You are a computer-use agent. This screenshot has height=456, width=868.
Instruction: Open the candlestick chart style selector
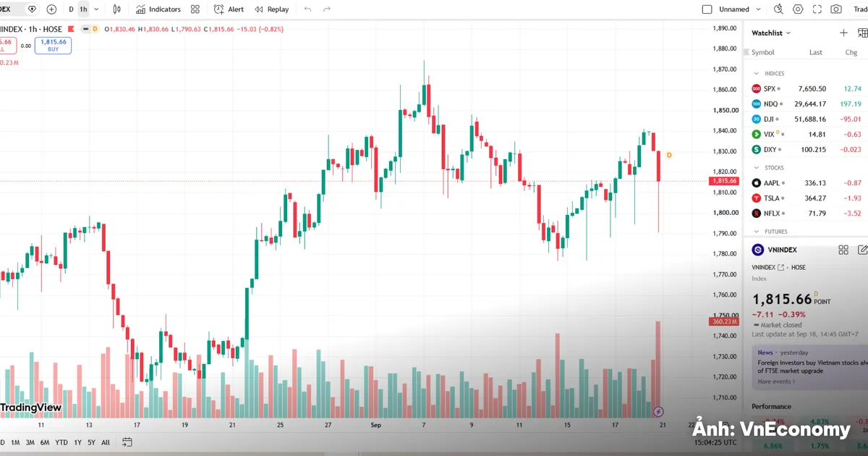pos(117,9)
